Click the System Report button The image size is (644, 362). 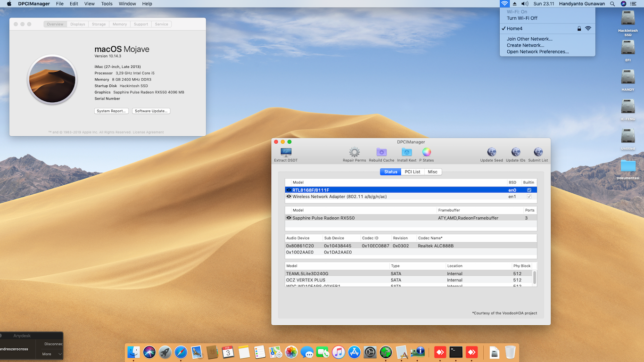pyautogui.click(x=111, y=111)
